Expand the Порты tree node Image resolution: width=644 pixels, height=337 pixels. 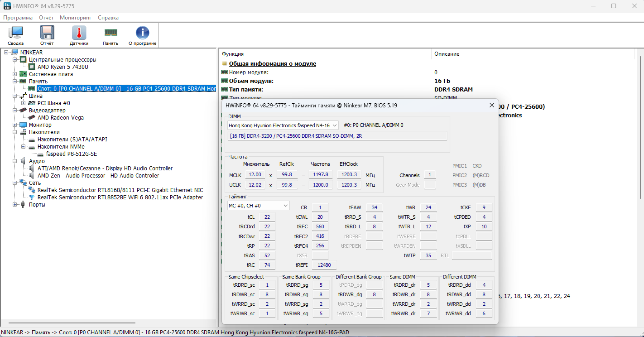point(15,205)
